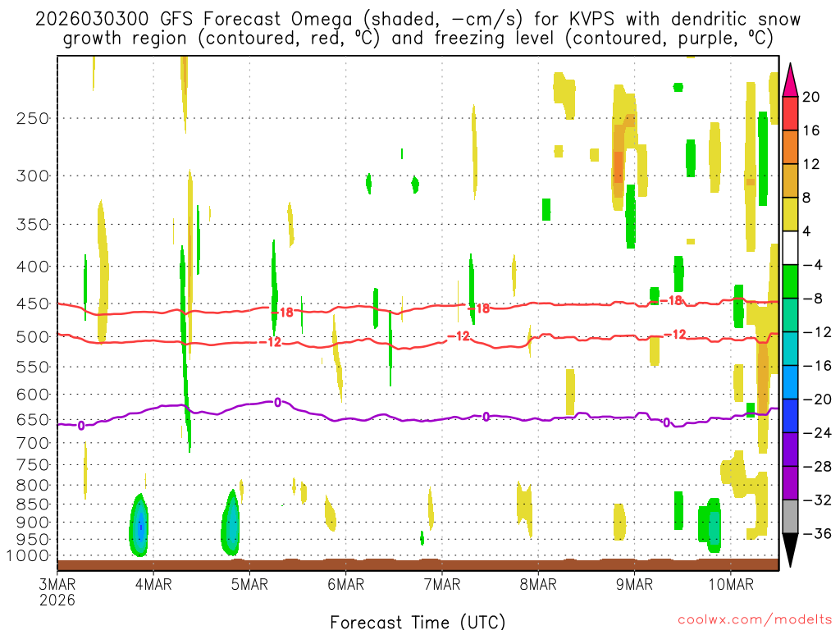Image resolution: width=840 pixels, height=630 pixels.
Task: Click the green -4 to -8 colorbar swatch
Action: coord(790,281)
